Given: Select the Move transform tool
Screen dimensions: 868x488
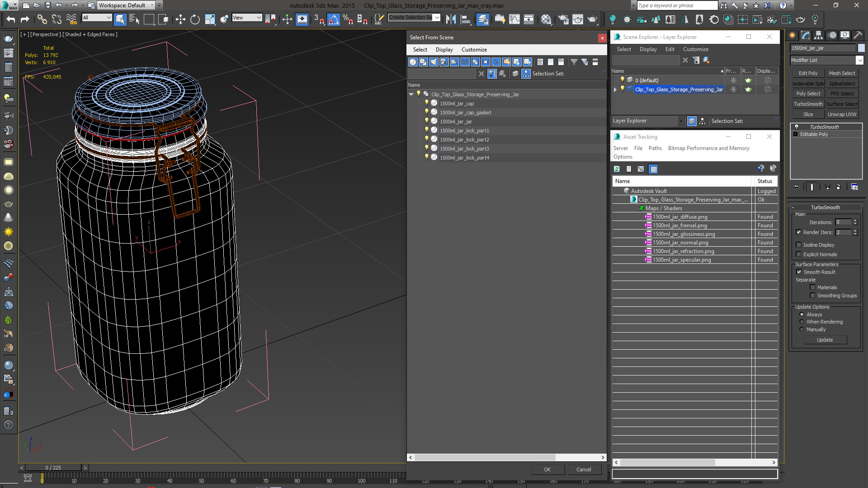Looking at the screenshot, I should coord(180,19).
